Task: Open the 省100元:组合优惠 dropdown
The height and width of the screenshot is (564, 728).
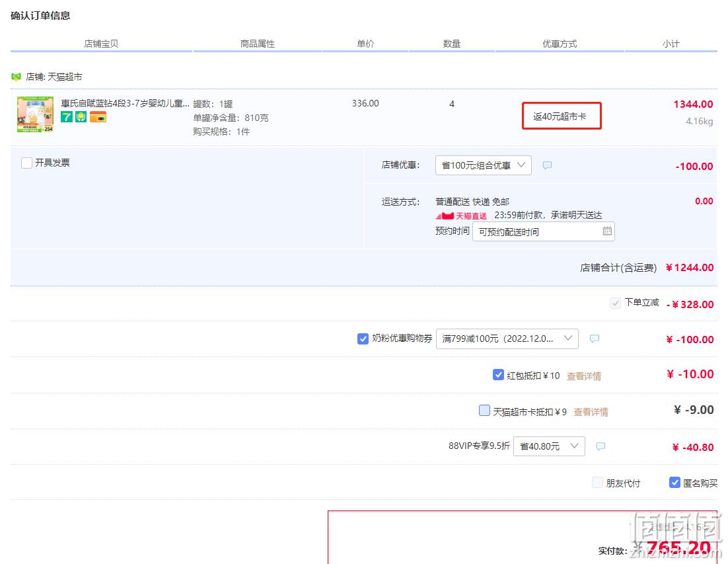Action: click(x=484, y=165)
